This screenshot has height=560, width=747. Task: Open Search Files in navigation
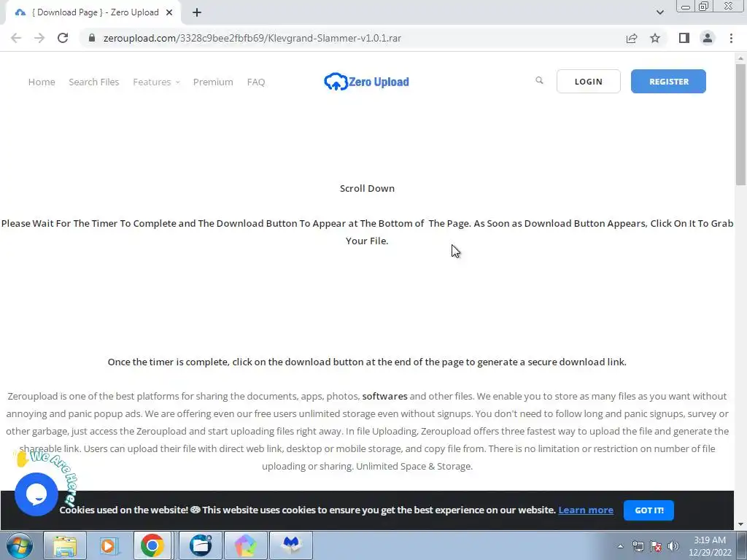(x=94, y=82)
